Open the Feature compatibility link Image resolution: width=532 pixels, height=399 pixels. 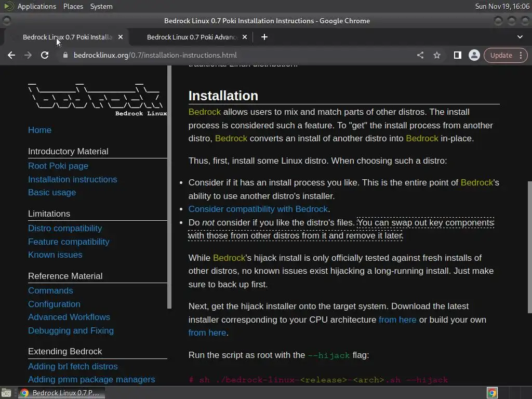click(69, 242)
